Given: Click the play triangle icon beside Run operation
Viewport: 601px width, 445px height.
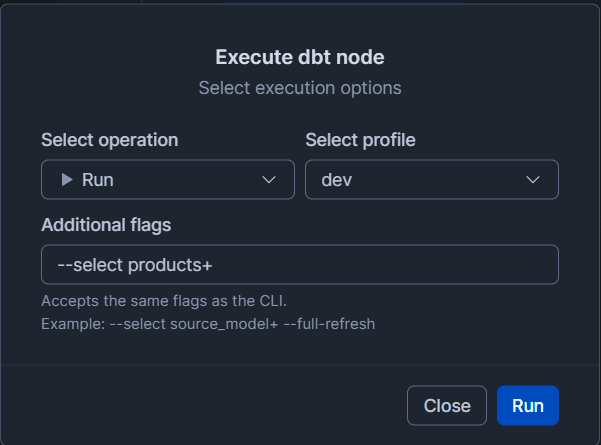Looking at the screenshot, I should 67,179.
